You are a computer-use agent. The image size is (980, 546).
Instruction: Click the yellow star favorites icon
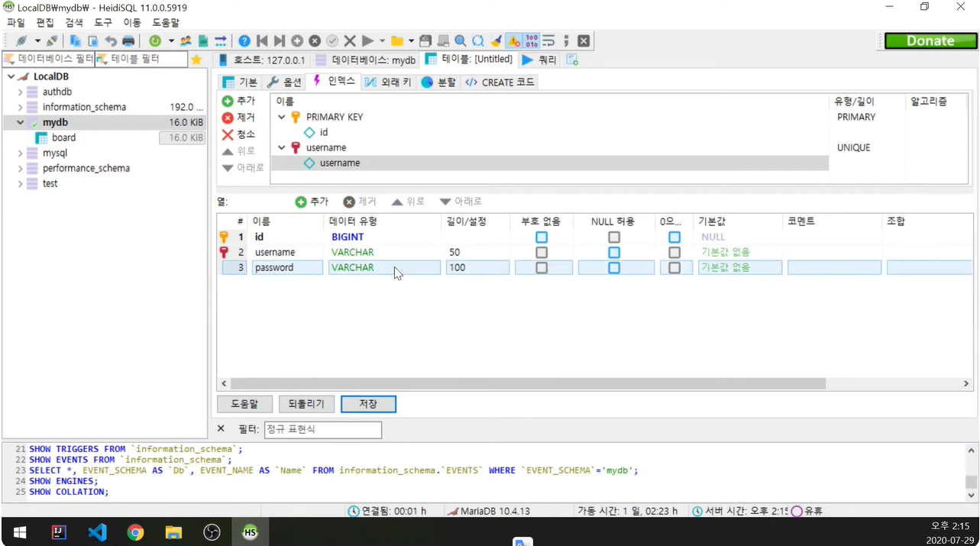[196, 59]
